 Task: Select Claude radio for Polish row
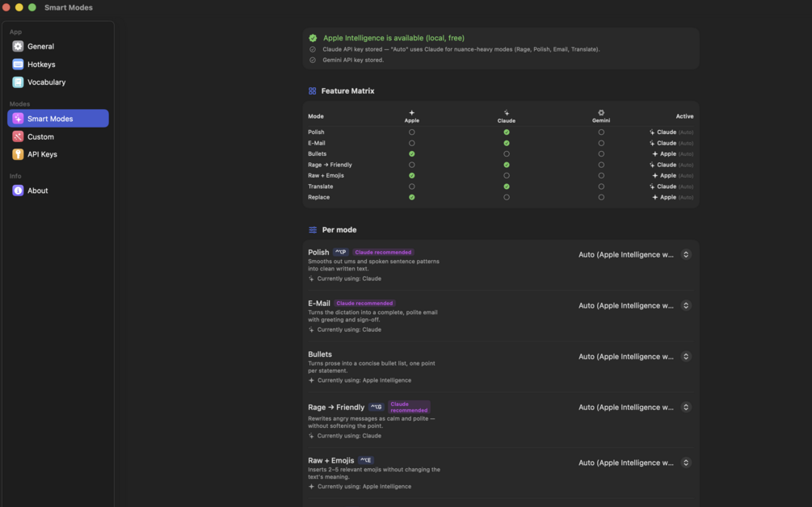point(507,132)
